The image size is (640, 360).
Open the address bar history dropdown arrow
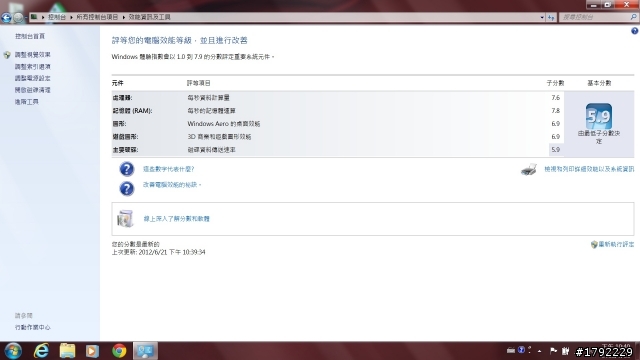coord(542,17)
